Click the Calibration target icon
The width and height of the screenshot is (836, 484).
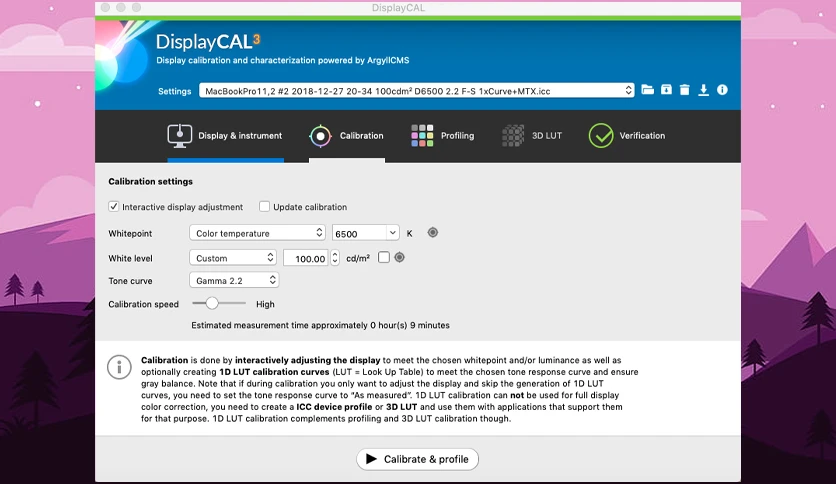click(320, 136)
